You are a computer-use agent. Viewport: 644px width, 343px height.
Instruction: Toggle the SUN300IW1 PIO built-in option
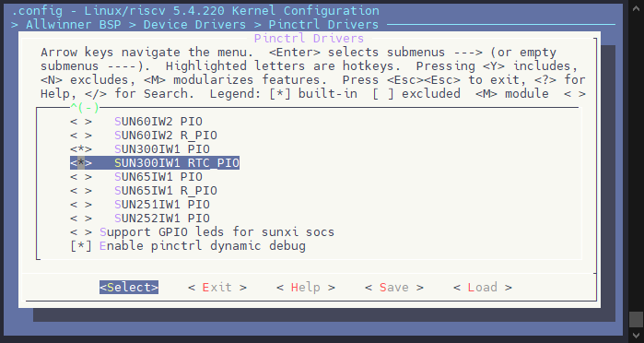pyautogui.click(x=81, y=149)
